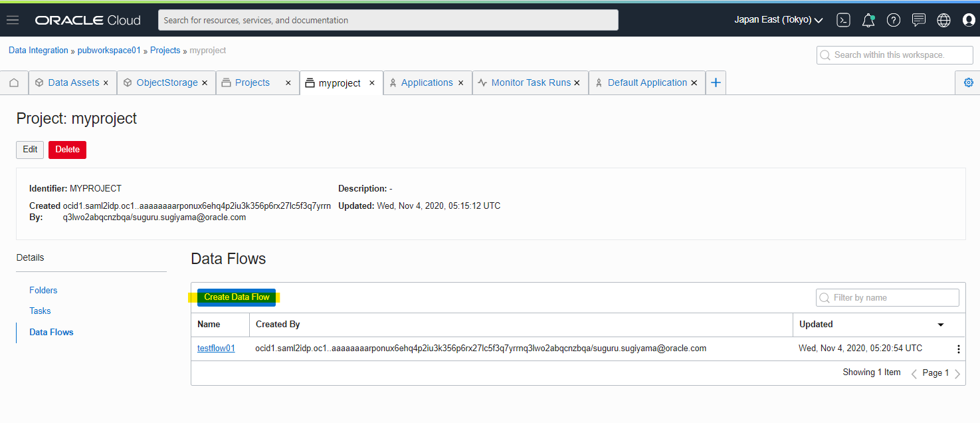This screenshot has height=423, width=980.
Task: Close the Monitor Task Runs tab
Action: 577,83
